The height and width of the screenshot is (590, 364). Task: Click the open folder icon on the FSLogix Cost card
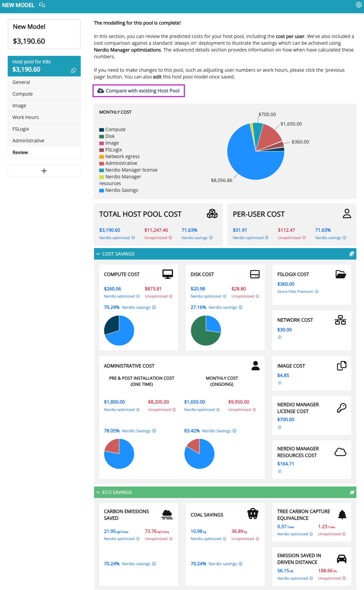[x=341, y=274]
